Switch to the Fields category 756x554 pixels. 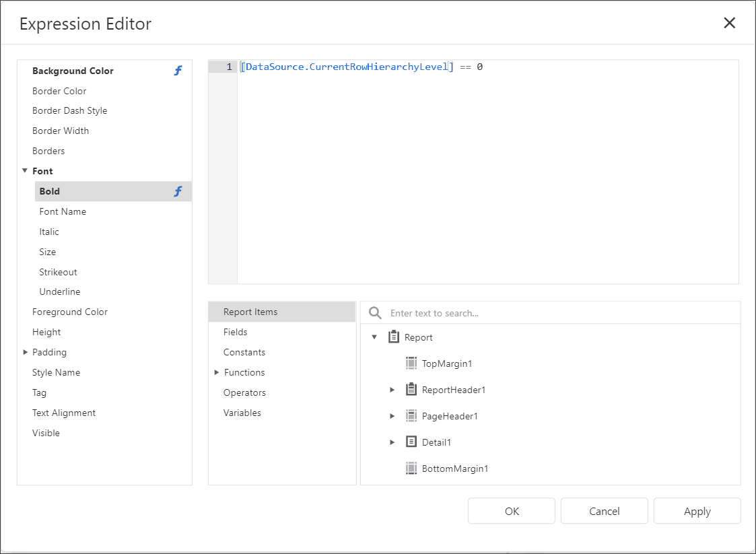click(x=236, y=332)
